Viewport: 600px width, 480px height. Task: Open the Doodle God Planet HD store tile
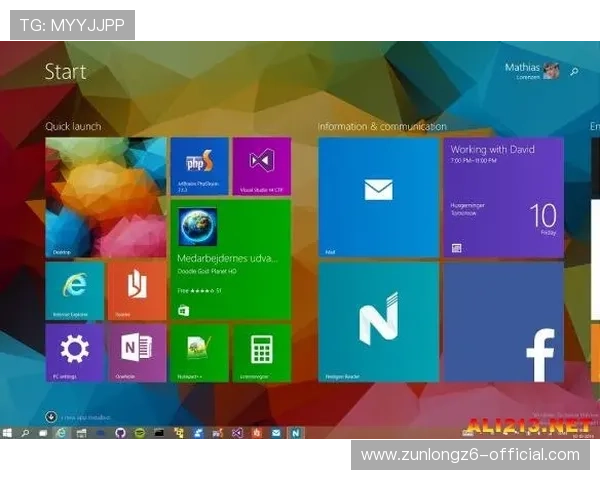point(230,259)
